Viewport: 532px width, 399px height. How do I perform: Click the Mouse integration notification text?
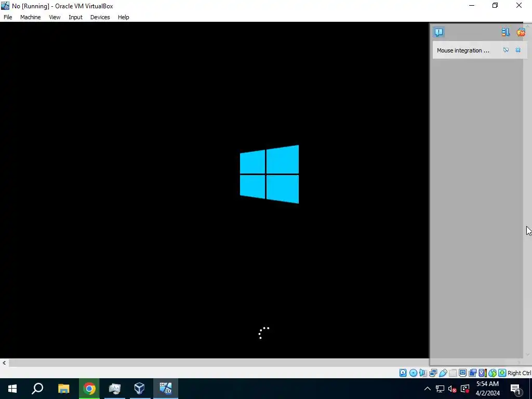coord(463,50)
